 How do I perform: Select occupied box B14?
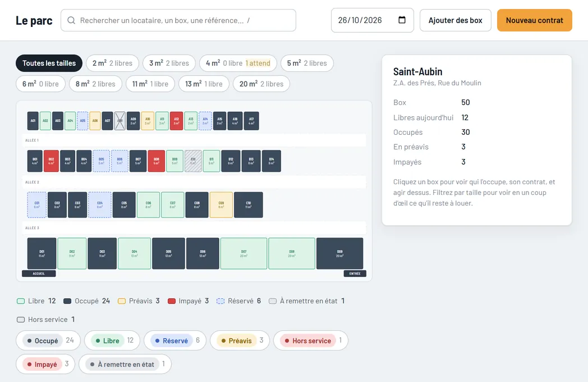pyautogui.click(x=272, y=161)
